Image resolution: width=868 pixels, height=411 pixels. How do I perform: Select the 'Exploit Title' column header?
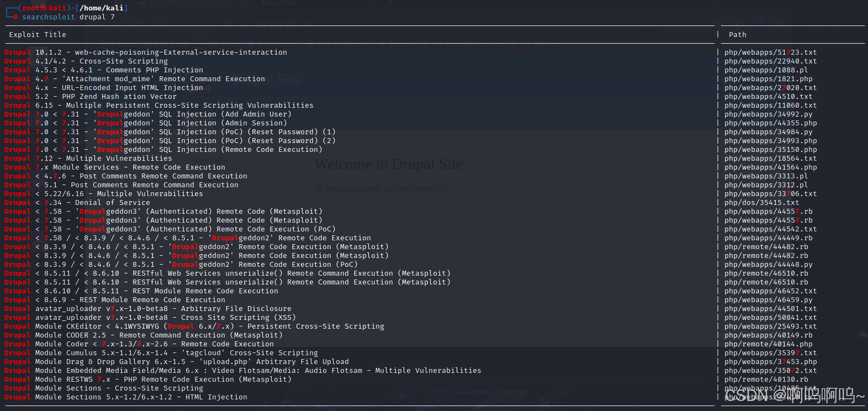[38, 35]
